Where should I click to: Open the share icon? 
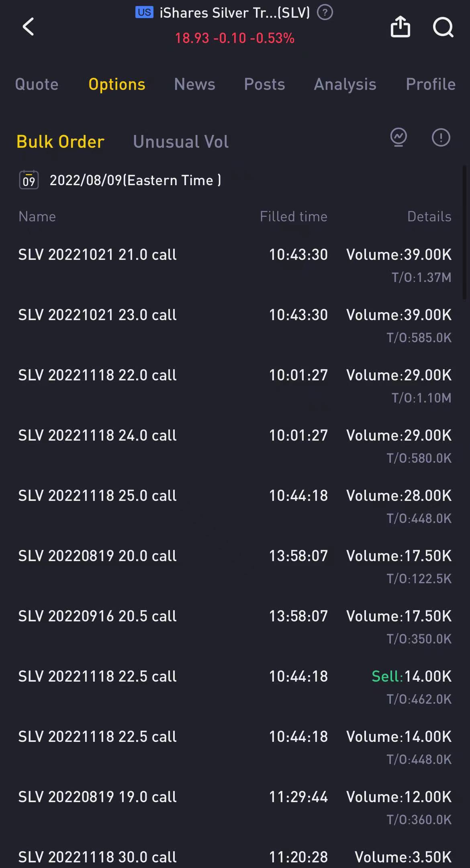[400, 27]
